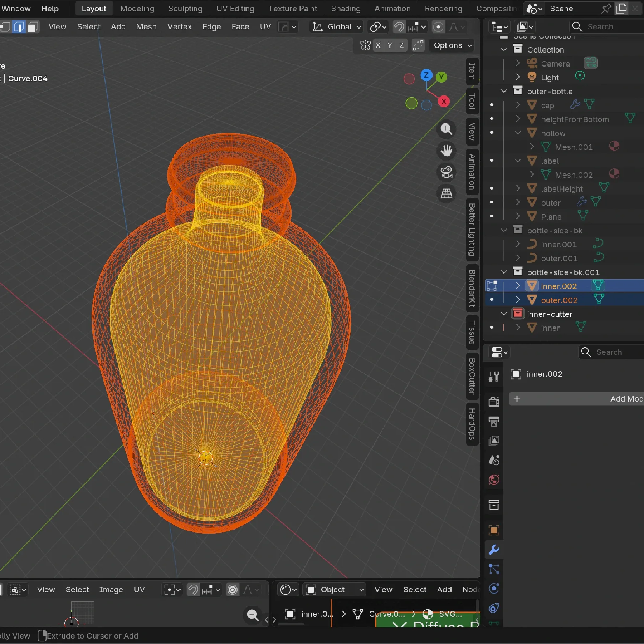The height and width of the screenshot is (644, 644).
Task: Collapse the outer-bottle collection
Action: (504, 91)
